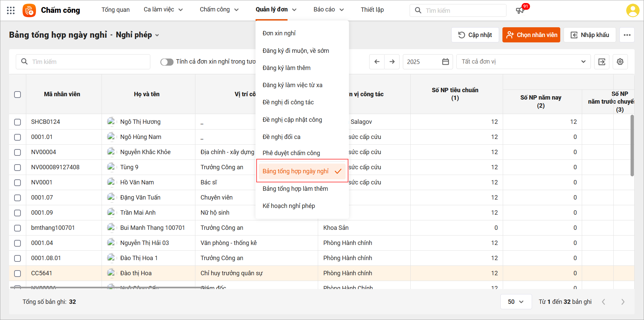Choose 'Kế hoạch nghỉ phép' menu entry
The width and height of the screenshot is (644, 320).
(x=289, y=206)
